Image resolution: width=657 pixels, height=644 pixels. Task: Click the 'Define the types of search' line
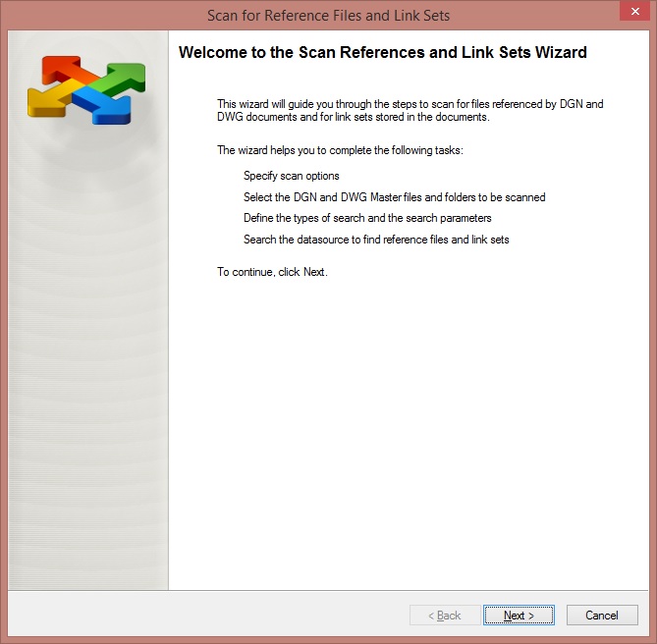pos(367,218)
